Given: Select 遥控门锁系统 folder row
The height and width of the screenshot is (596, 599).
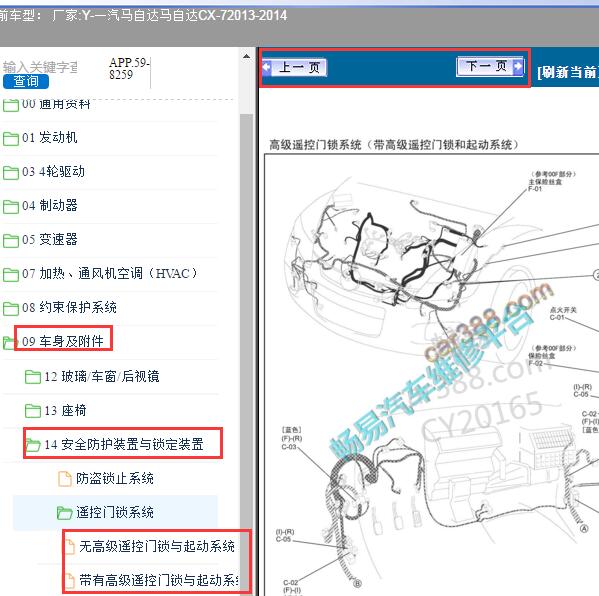Looking at the screenshot, I should [x=115, y=513].
